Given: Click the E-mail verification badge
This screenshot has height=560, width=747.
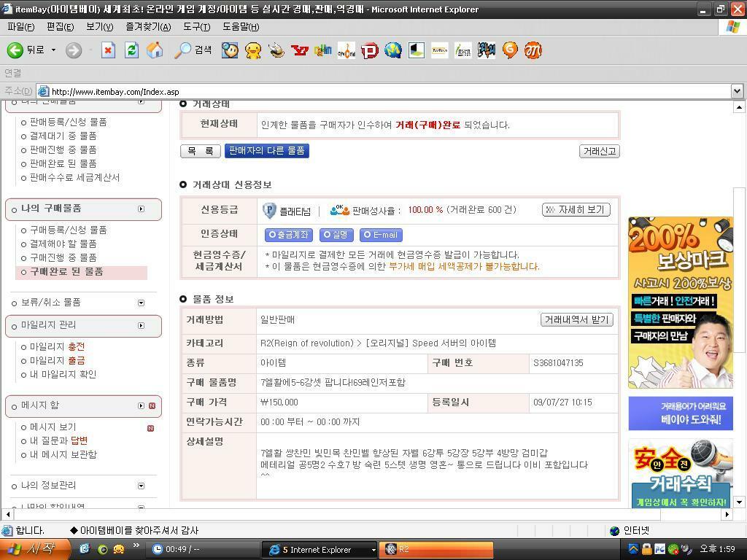Looking at the screenshot, I should click(x=381, y=235).
